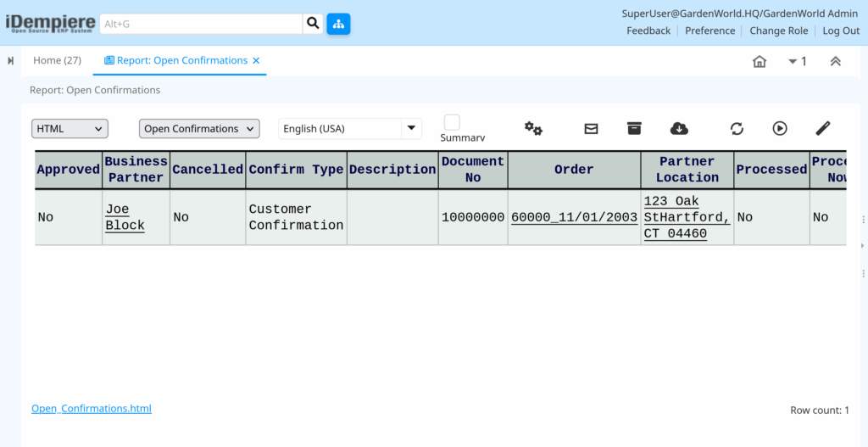
Task: Click the Feedback link
Action: (648, 31)
